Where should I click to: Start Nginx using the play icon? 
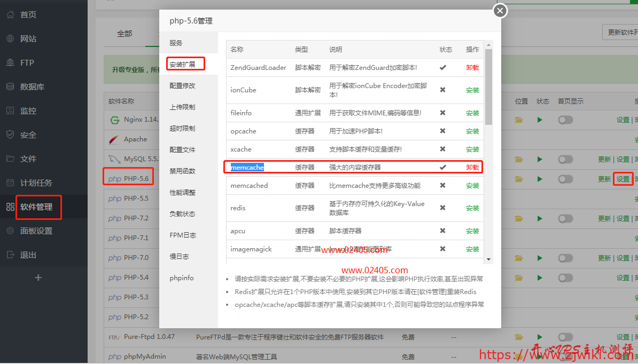pyautogui.click(x=540, y=120)
